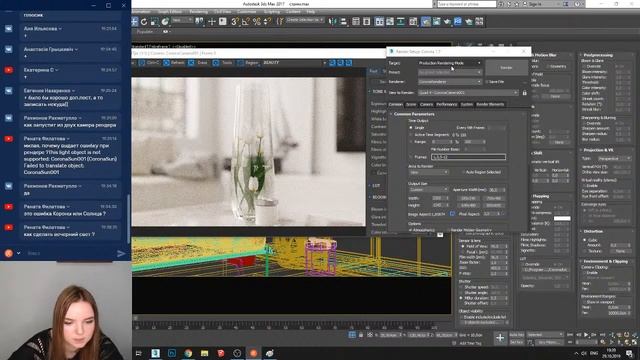Click the chat send arrow icon

point(121,253)
